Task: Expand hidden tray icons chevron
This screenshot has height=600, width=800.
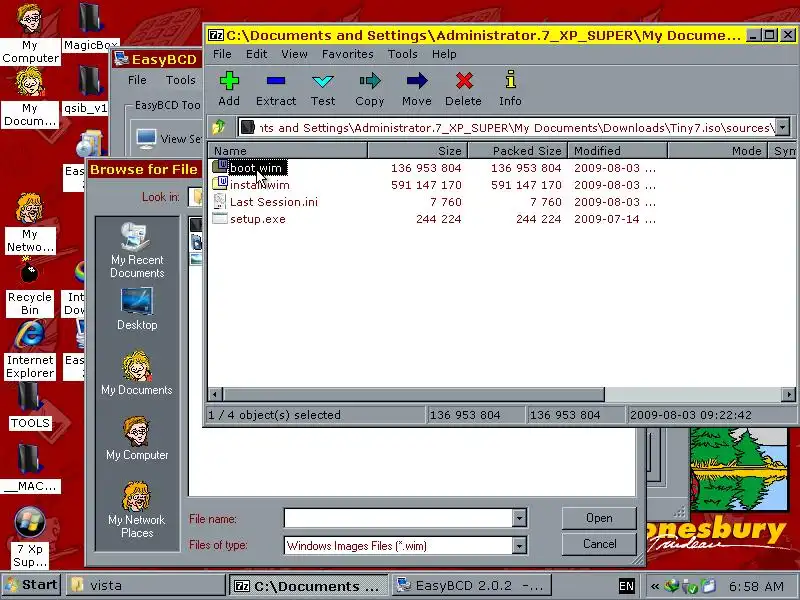Action: click(x=655, y=586)
